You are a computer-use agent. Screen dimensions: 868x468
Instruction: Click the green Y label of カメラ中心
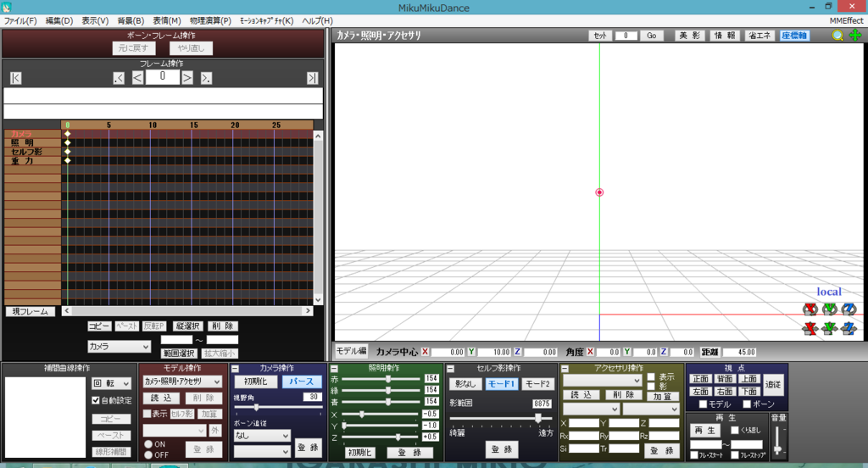click(x=471, y=352)
